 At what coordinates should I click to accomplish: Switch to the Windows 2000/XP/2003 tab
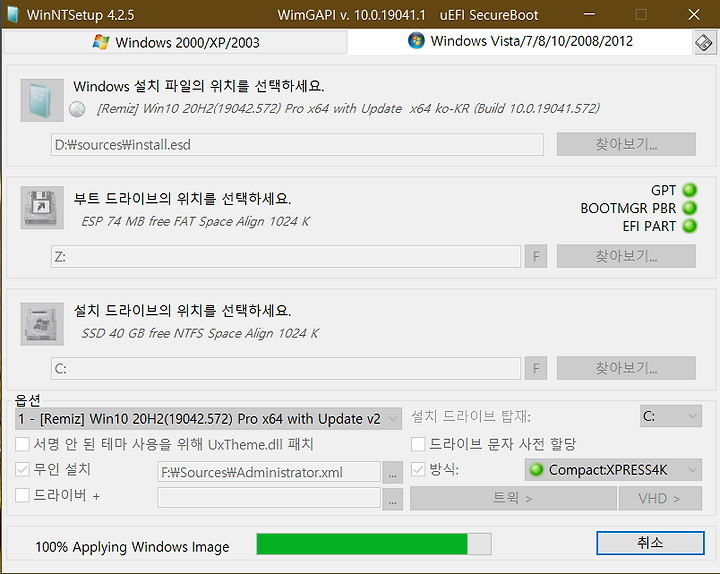point(175,42)
